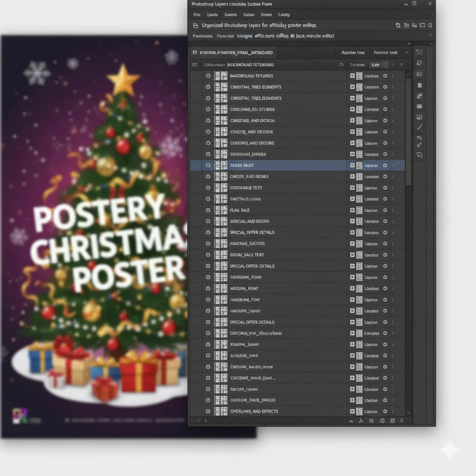This screenshot has width=476, height=476.
Task: Toggle visibility of OVERLAYS_AND EFFECTS layer
Action: tap(208, 411)
